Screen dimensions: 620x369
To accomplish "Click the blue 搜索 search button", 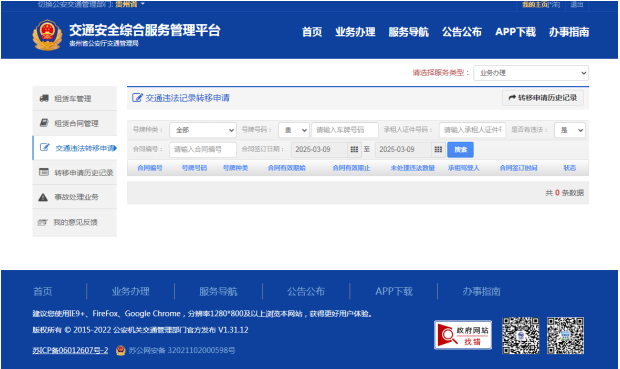I will pos(460,149).
